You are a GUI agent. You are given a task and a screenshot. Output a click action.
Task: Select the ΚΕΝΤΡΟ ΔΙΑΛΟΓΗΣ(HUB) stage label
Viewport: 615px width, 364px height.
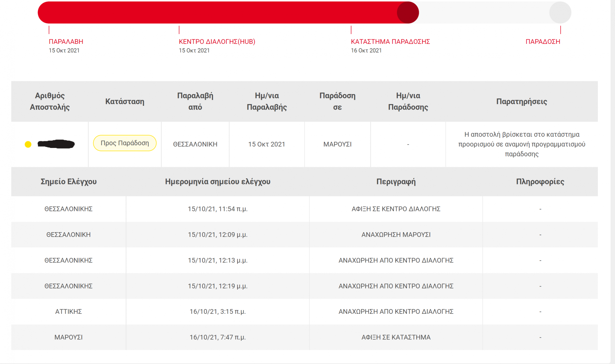217,41
